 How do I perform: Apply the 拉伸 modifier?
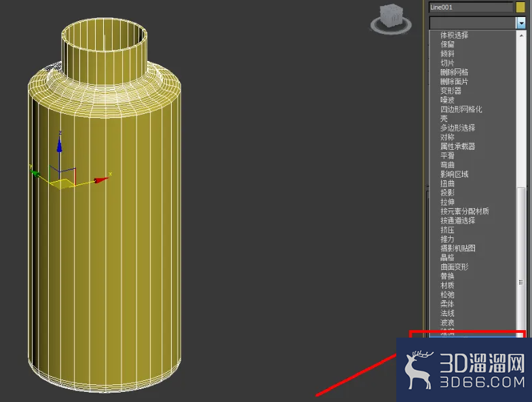point(447,202)
